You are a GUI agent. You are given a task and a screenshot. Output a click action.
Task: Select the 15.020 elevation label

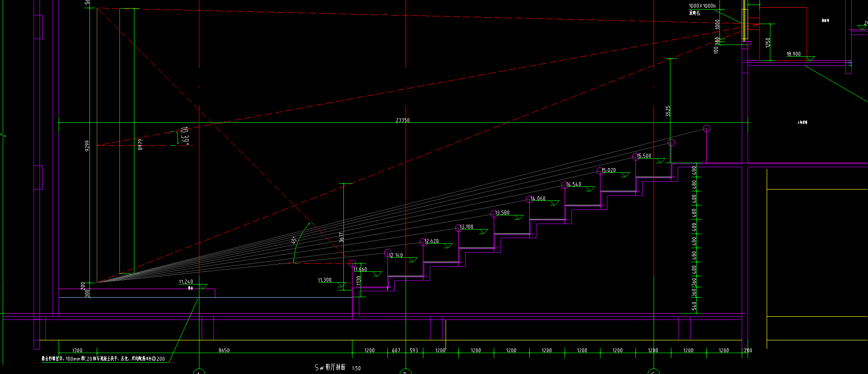tap(609, 170)
